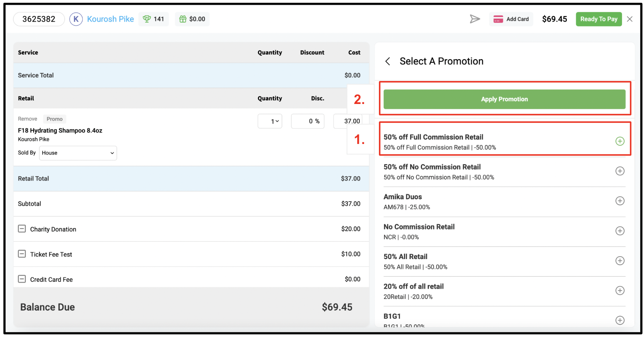Add the No Commission Retail NCR promotion
Screen dimensions: 644x338
pos(620,231)
